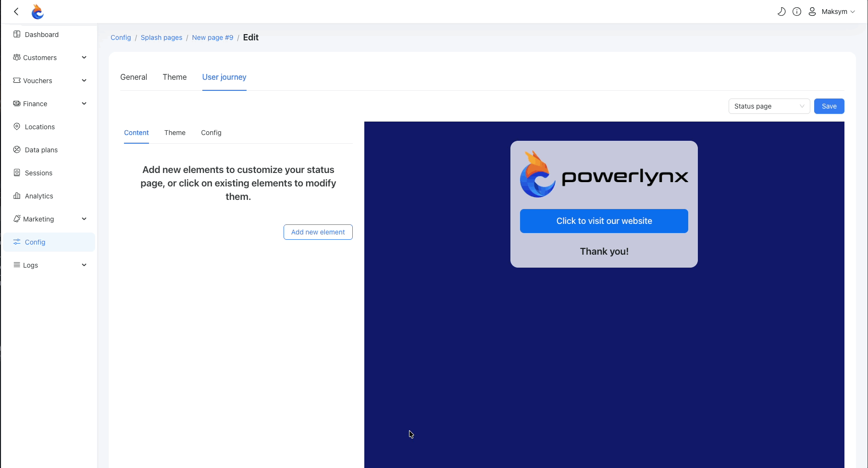Viewport: 868px width, 468px height.
Task: Switch to the General tab
Action: coord(134,77)
